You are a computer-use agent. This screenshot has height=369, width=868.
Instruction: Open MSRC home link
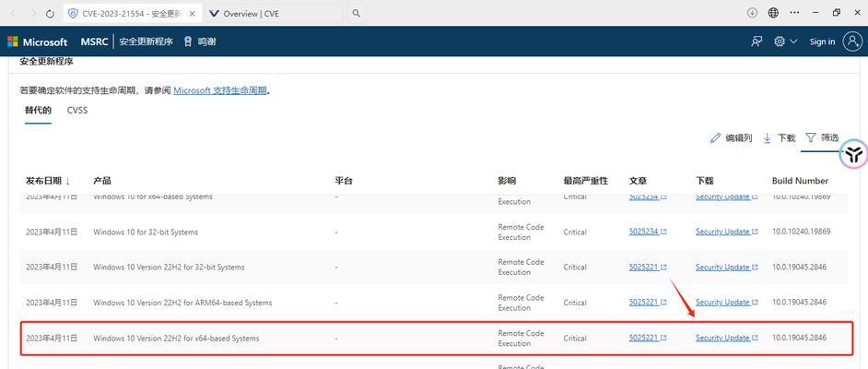coord(94,42)
